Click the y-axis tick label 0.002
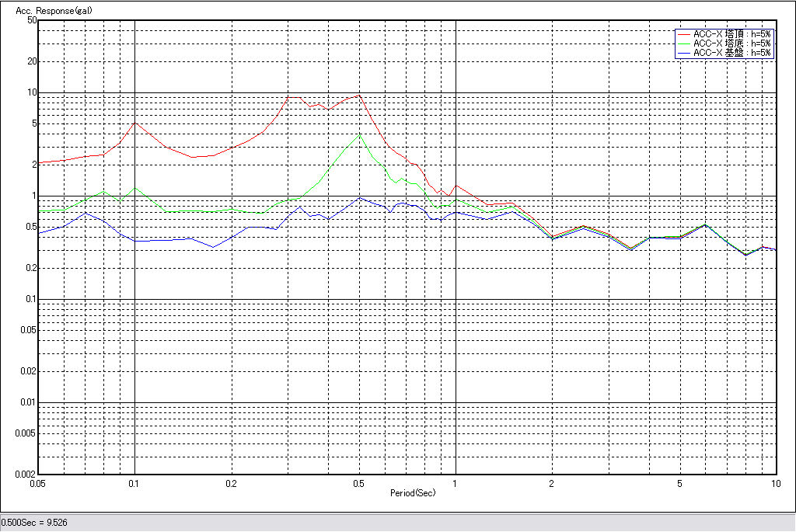Image resolution: width=796 pixels, height=532 pixels. click(x=26, y=474)
